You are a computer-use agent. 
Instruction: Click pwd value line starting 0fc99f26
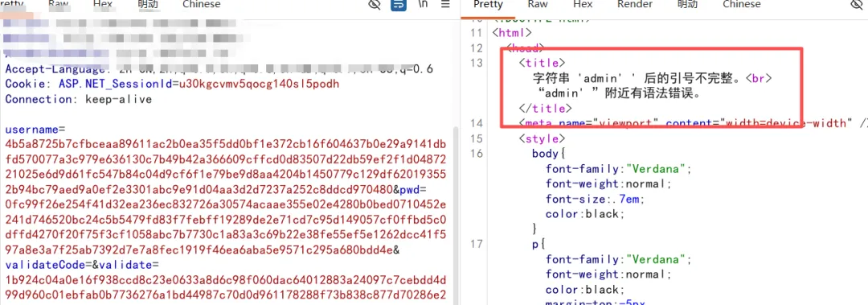coord(226,204)
